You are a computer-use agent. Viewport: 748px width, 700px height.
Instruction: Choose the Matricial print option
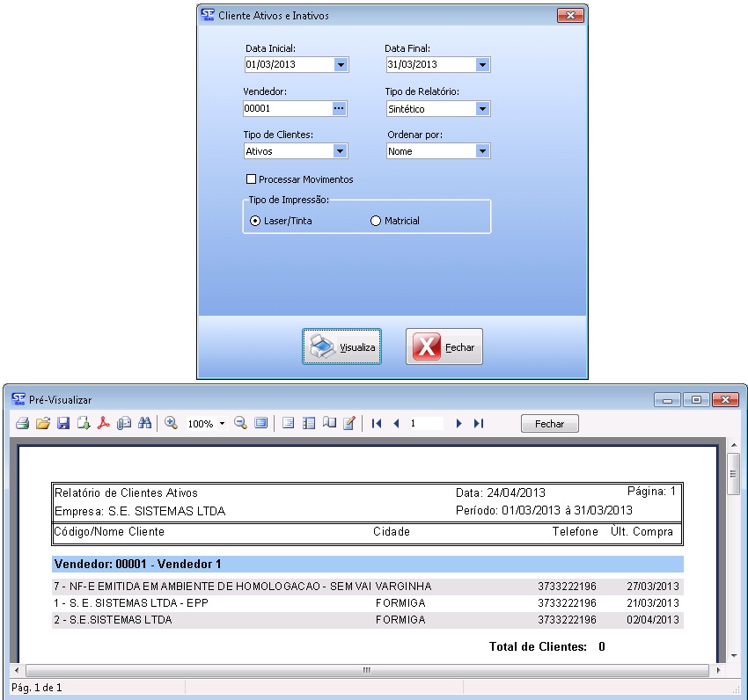(376, 222)
